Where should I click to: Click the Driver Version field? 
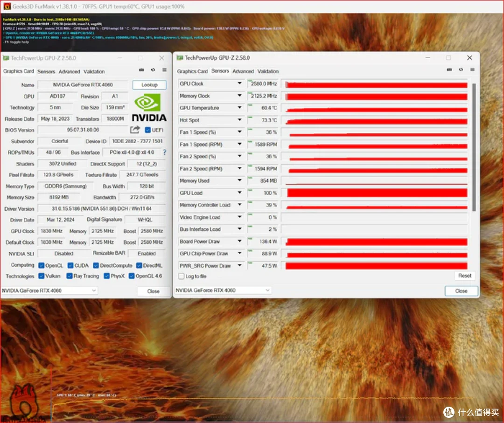(102, 208)
